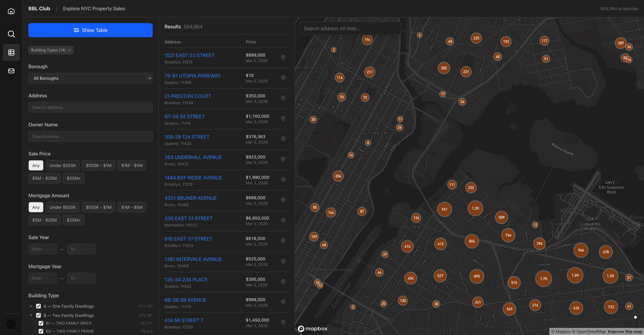This screenshot has width=644, height=335.
Task: Click the 966 map cluster
Action: point(581,250)
